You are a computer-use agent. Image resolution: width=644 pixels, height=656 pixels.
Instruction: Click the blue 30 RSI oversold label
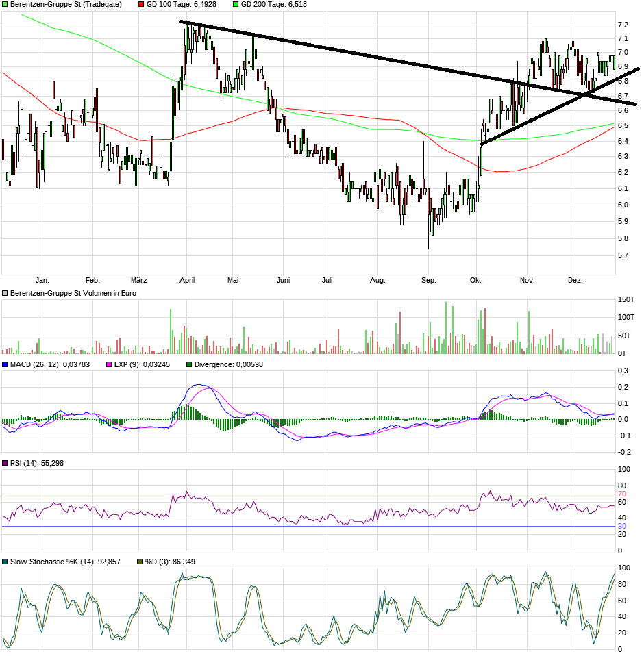point(622,527)
